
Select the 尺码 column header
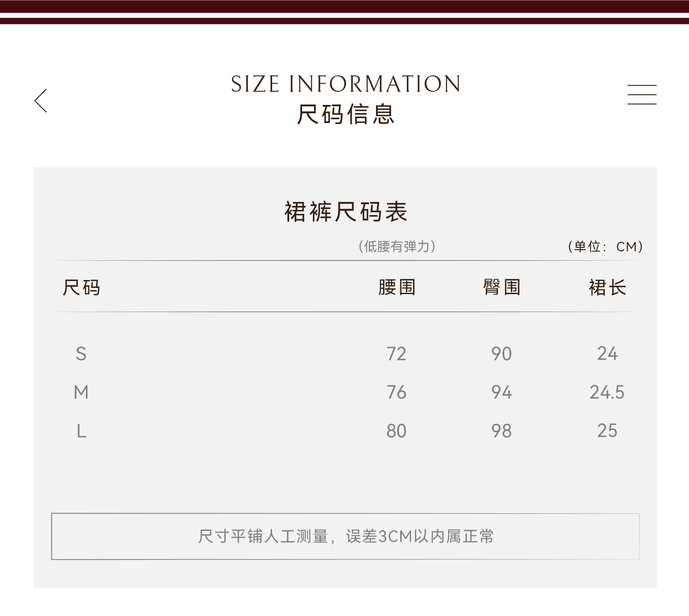82,287
